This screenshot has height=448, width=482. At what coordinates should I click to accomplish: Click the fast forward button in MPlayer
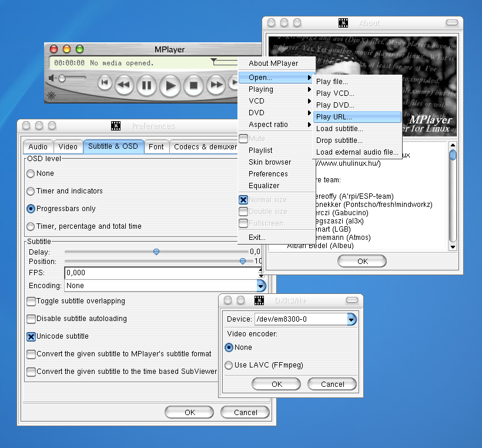(216, 84)
